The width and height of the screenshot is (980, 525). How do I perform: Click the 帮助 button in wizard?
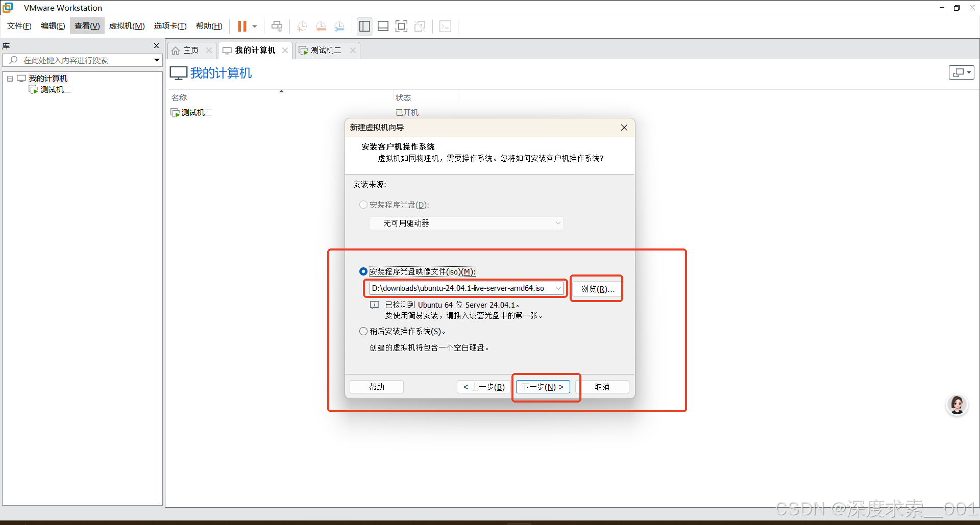click(x=377, y=387)
